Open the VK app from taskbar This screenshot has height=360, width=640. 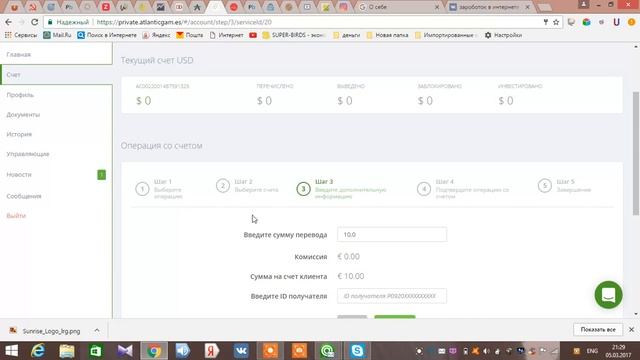coord(241,351)
